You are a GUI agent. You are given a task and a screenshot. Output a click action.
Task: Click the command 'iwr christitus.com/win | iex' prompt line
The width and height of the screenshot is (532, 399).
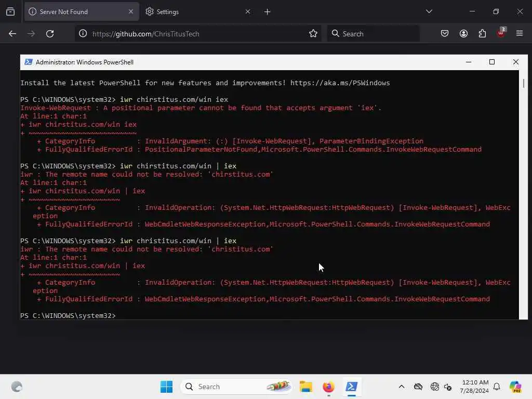pos(128,241)
